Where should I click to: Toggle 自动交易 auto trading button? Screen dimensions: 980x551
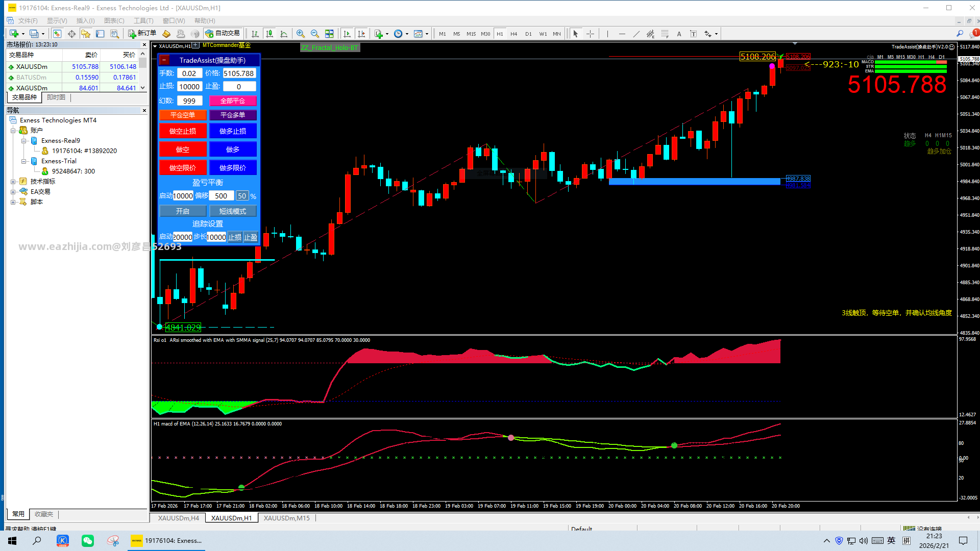[x=223, y=34]
